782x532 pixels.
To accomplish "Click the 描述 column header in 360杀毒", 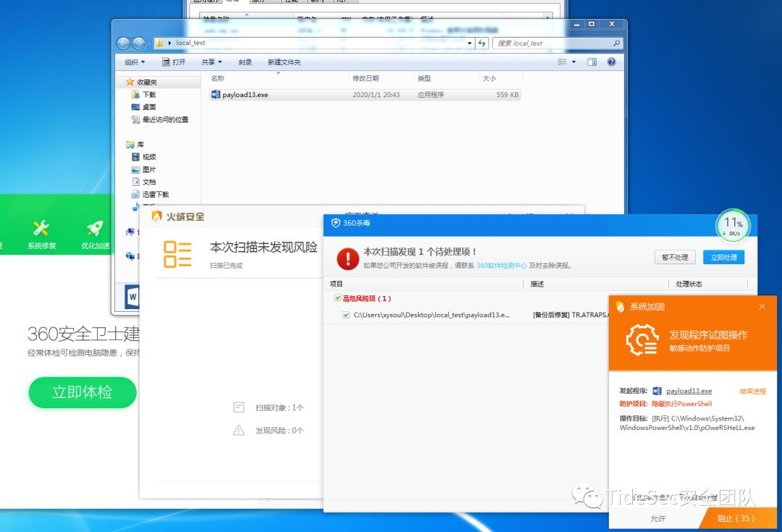I will pyautogui.click(x=537, y=284).
